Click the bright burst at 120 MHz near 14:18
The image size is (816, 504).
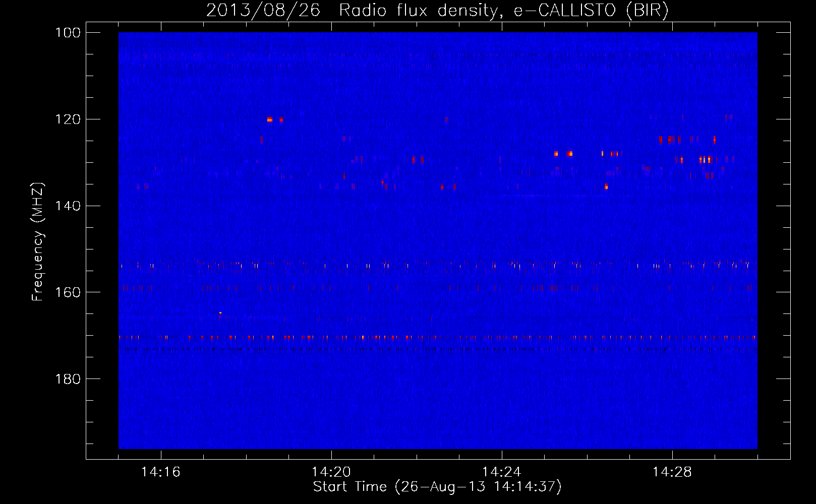coord(270,119)
